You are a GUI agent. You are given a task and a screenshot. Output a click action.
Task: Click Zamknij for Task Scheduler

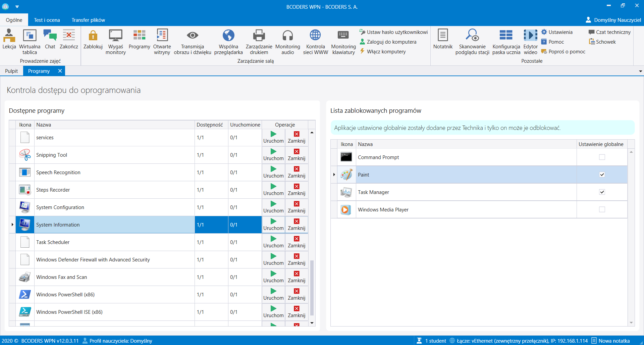[x=297, y=242]
